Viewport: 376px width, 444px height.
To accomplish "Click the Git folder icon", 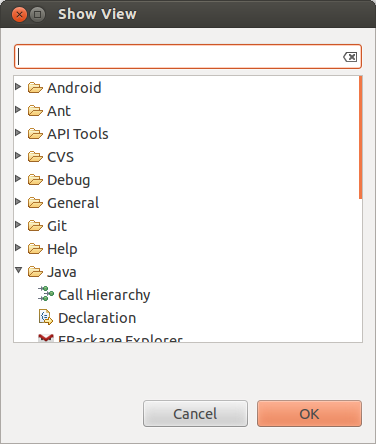I will (35, 226).
